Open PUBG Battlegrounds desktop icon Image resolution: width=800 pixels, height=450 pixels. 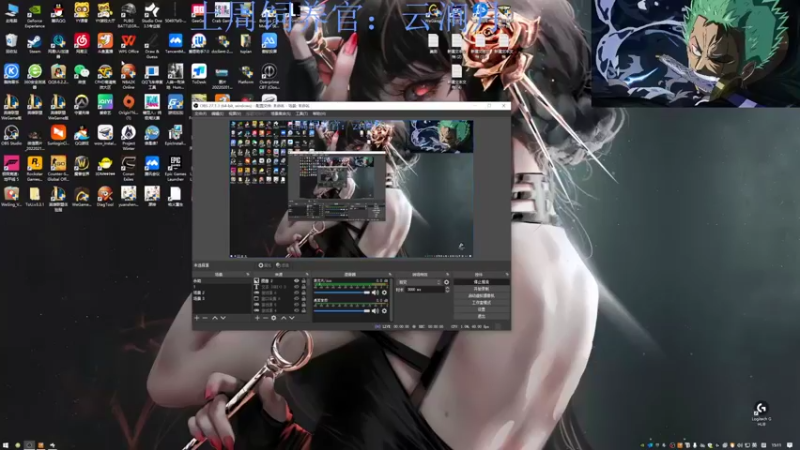pos(129,14)
